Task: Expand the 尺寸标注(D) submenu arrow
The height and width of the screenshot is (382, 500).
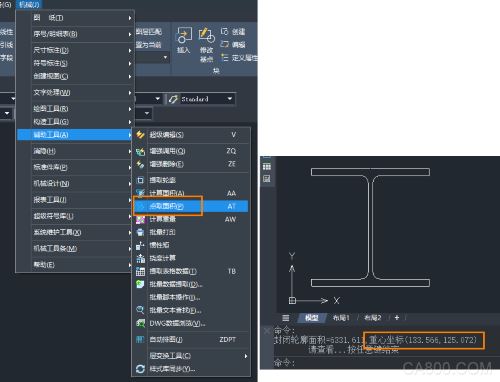Action: coord(130,50)
